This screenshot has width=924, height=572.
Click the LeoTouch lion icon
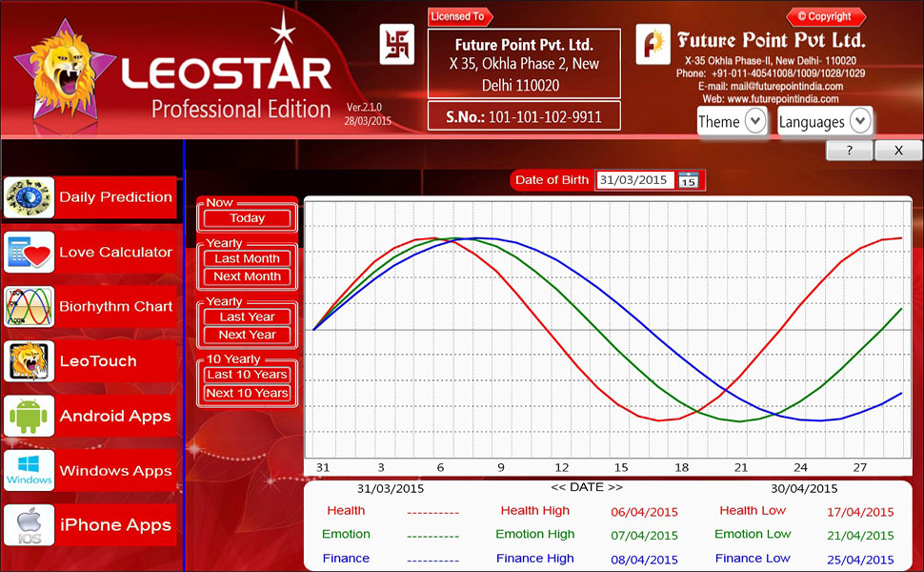29,361
